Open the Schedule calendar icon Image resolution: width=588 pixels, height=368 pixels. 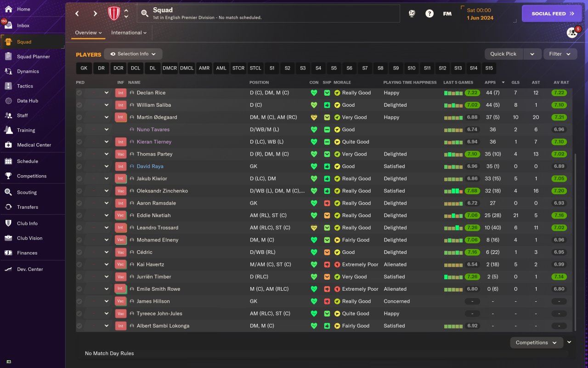coord(8,161)
